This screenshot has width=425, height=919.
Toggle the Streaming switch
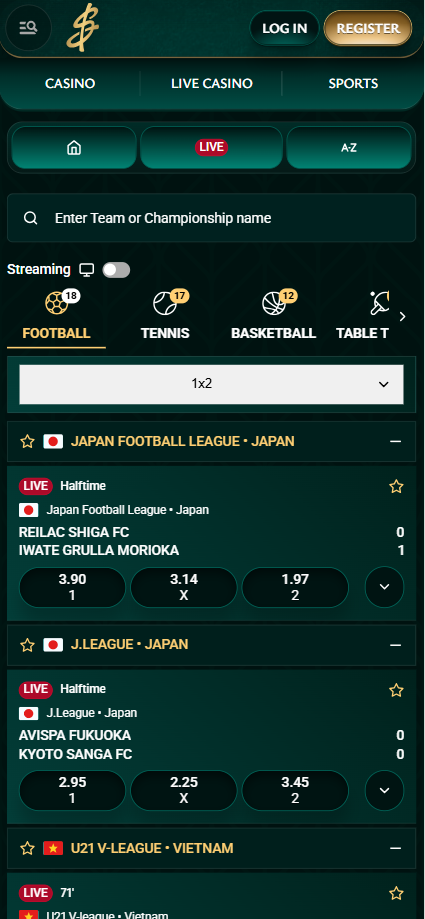[x=116, y=270]
